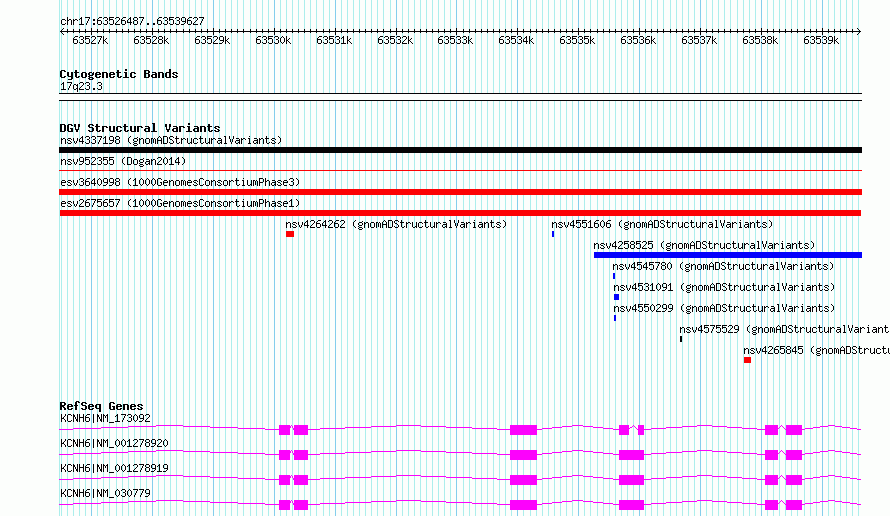
Task: Select the 17q23.3 cytogenetic band label
Action: click(81, 86)
